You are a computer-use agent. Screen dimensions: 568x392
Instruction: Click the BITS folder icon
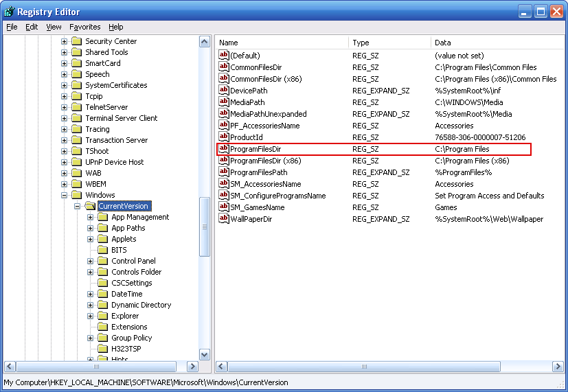[x=103, y=250]
